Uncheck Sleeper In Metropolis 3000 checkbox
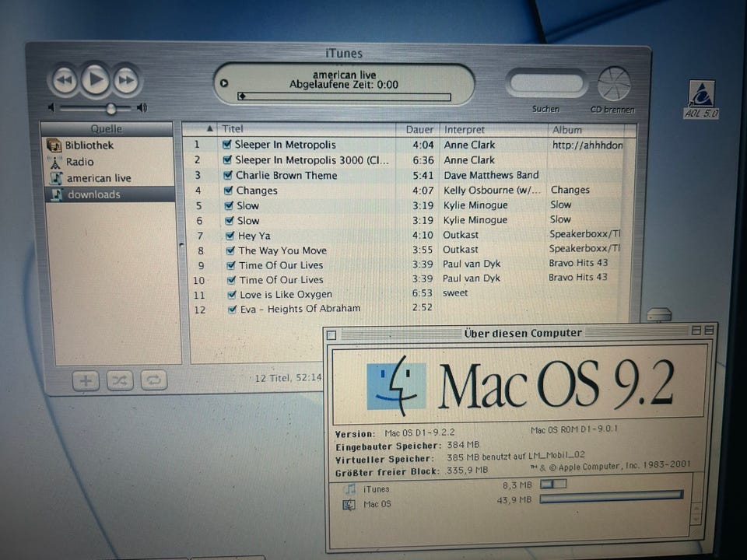The width and height of the screenshot is (747, 560). pyautogui.click(x=228, y=159)
